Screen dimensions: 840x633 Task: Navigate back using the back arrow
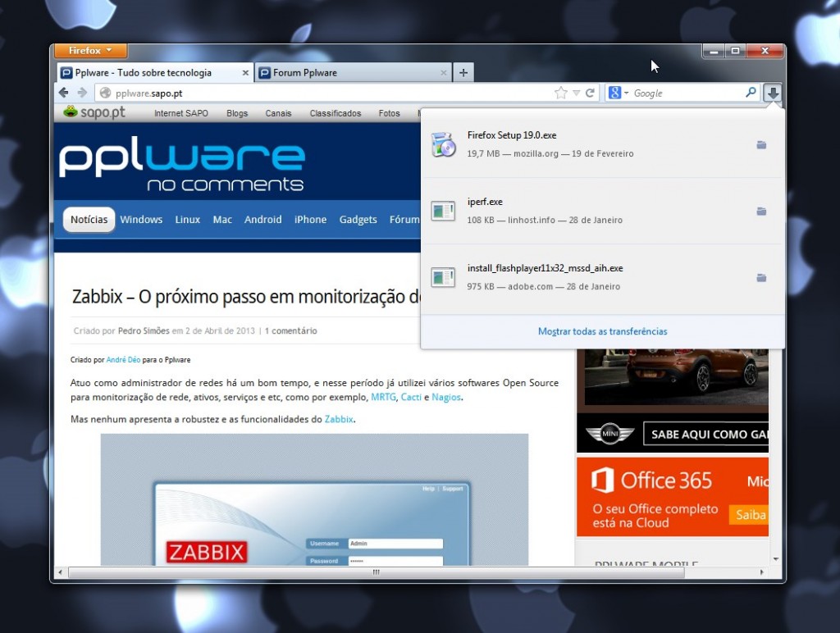click(x=63, y=93)
